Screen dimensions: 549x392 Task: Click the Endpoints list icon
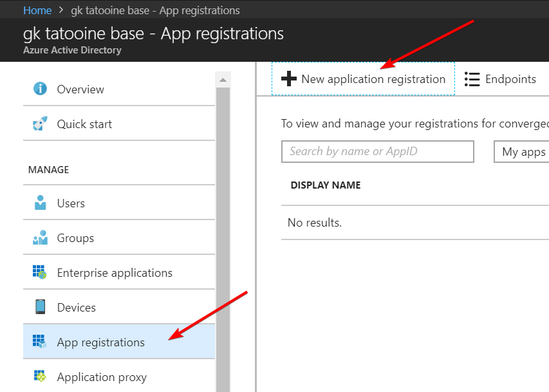coord(472,79)
